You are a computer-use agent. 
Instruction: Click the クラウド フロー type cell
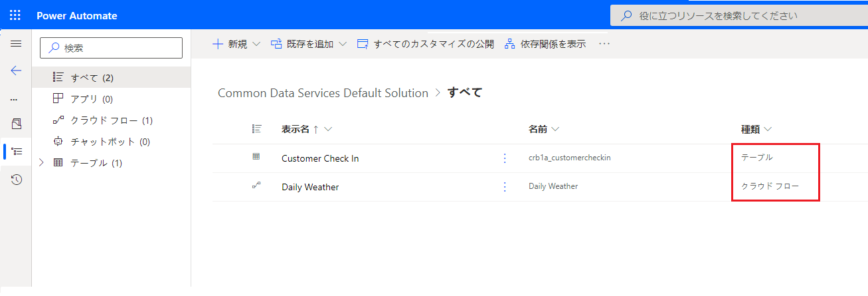click(x=770, y=186)
